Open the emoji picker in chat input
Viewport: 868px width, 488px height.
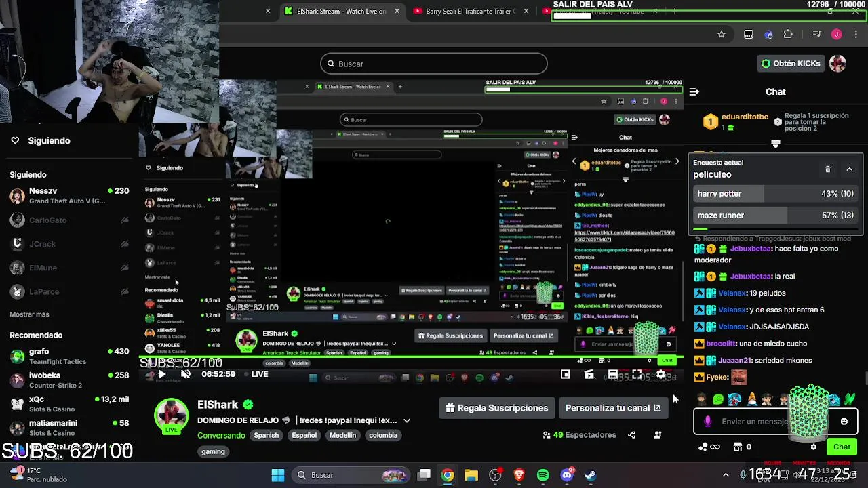click(x=844, y=422)
